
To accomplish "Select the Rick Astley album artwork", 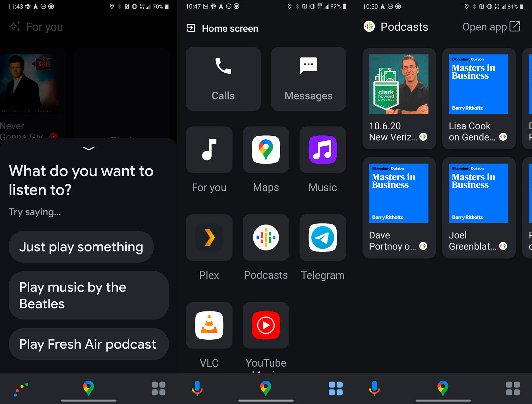I will pyautogui.click(x=30, y=84).
